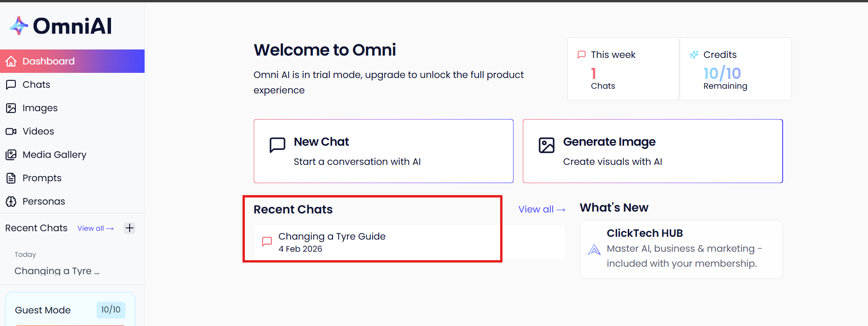Click the Chats speech bubble icon
The height and width of the screenshot is (326, 868).
(x=11, y=85)
